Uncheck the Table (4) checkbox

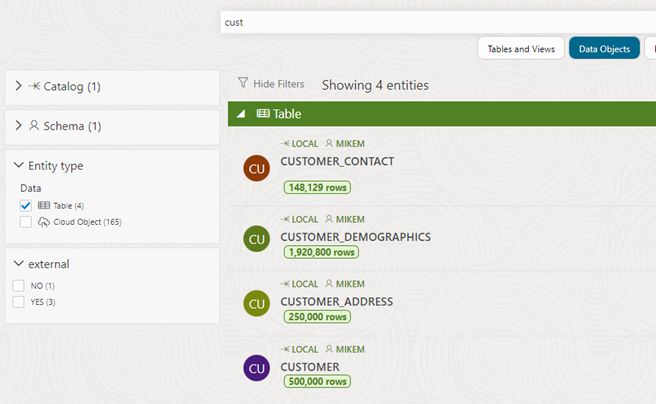(x=26, y=205)
